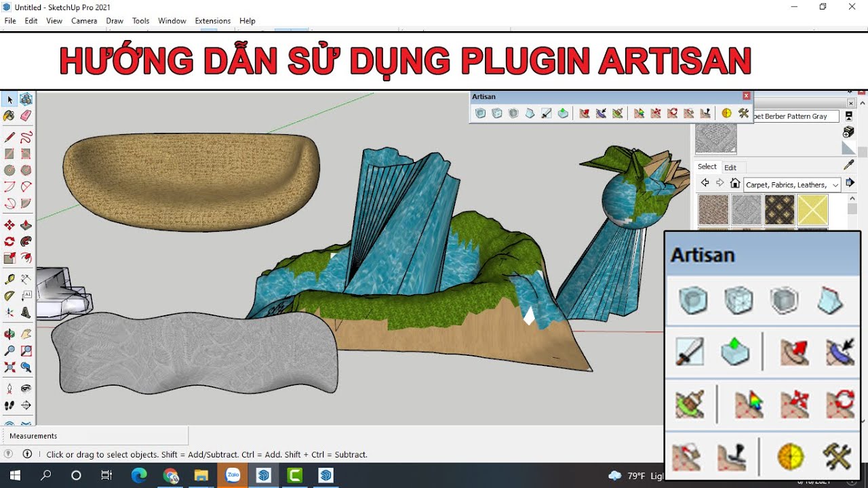This screenshot has width=868, height=488.
Task: Choose the Freehand squiggle tool
Action: 26,138
